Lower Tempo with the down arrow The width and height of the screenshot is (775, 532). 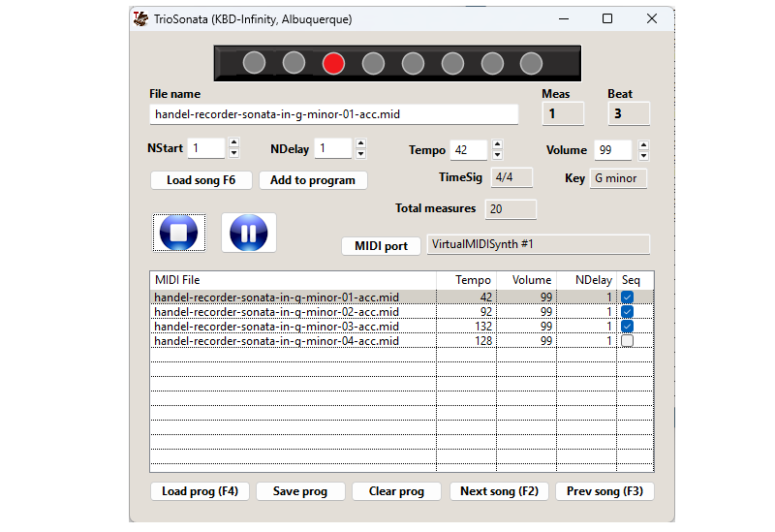[x=497, y=155]
